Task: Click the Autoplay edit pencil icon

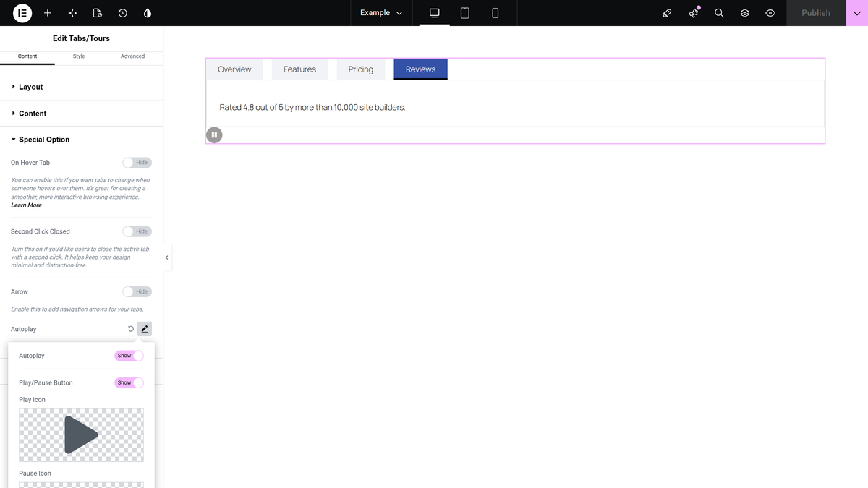Action: click(x=145, y=329)
